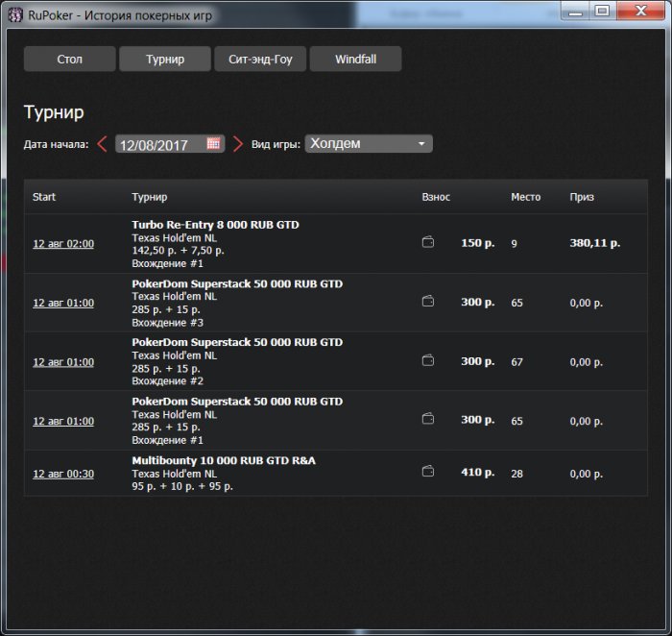Click Вхождение #3 entry label
This screenshot has width=672, height=636.
pos(168,323)
